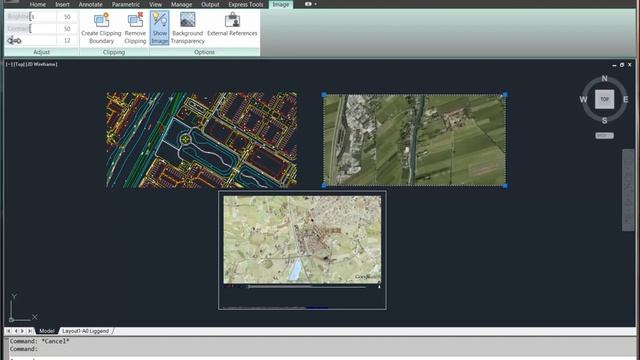Select the Image contextual ribbon tab
The image size is (640, 360).
click(x=281, y=4)
